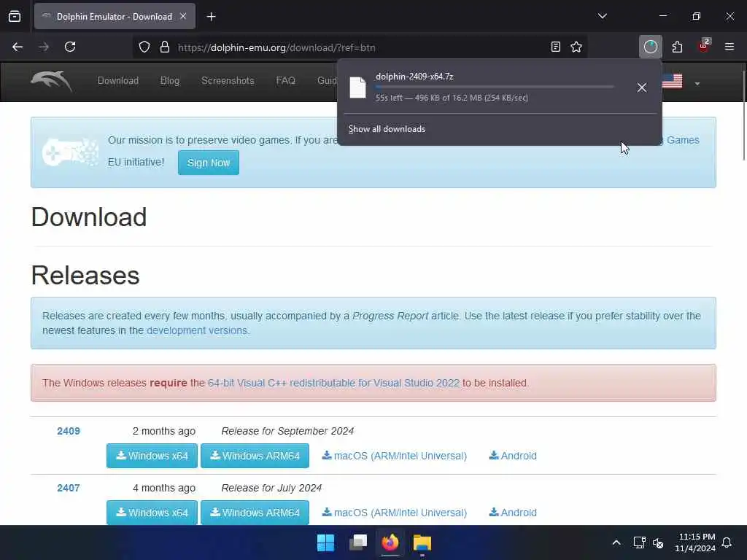Click the Firefox taskbar icon
Screen dimensions: 747x560
tap(390, 542)
